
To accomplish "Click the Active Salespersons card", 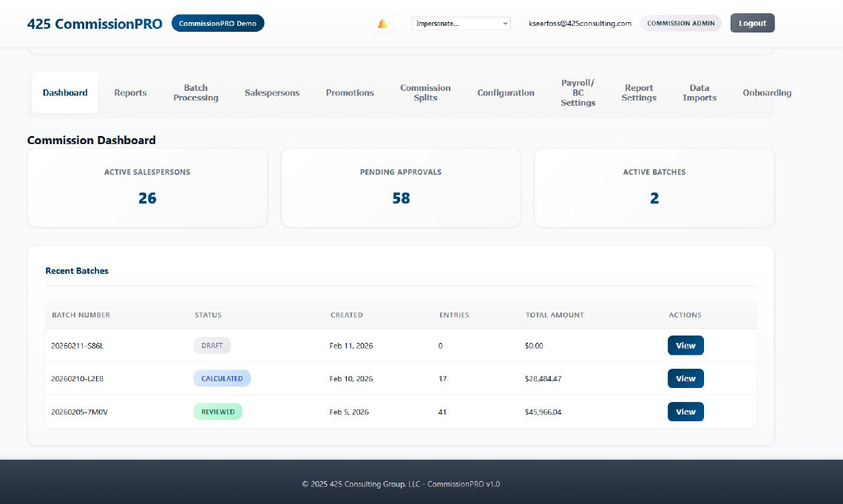I will point(147,188).
